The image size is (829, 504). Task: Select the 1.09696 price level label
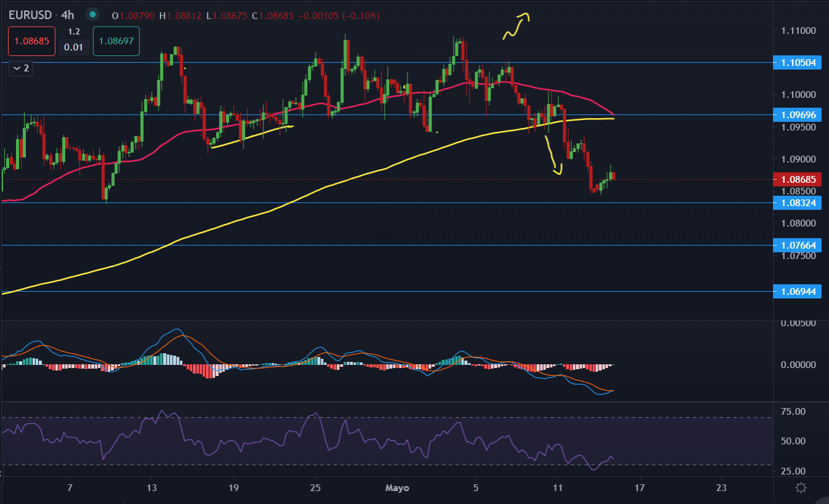[798, 115]
